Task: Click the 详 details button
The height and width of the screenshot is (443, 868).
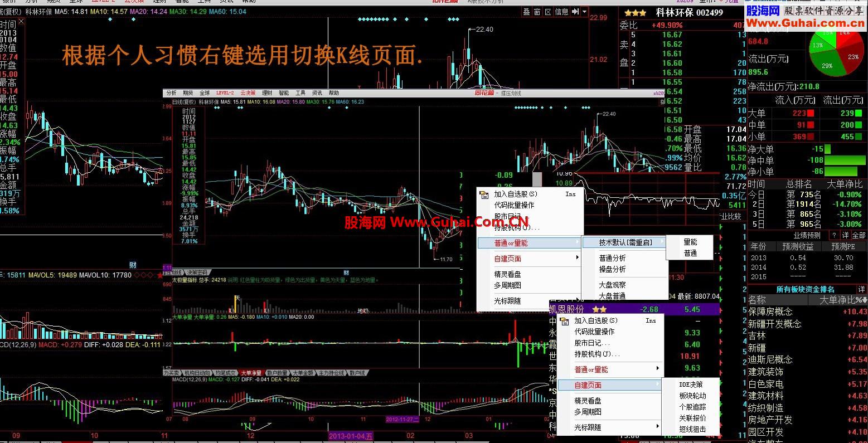Action: [x=845, y=235]
